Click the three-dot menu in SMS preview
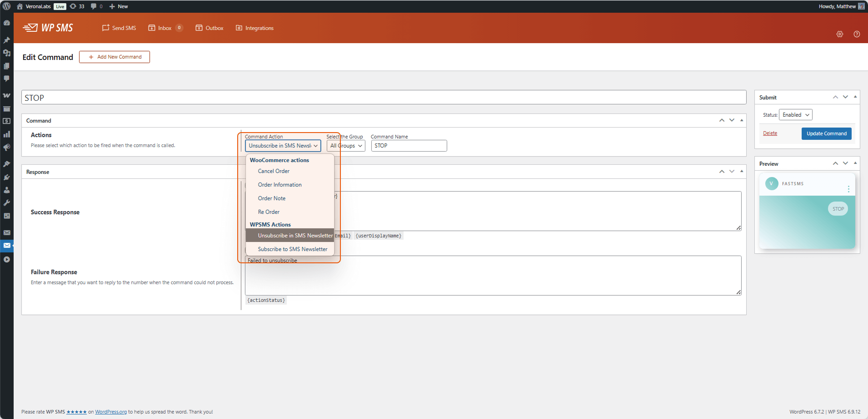Image resolution: width=868 pixels, height=419 pixels. point(848,189)
